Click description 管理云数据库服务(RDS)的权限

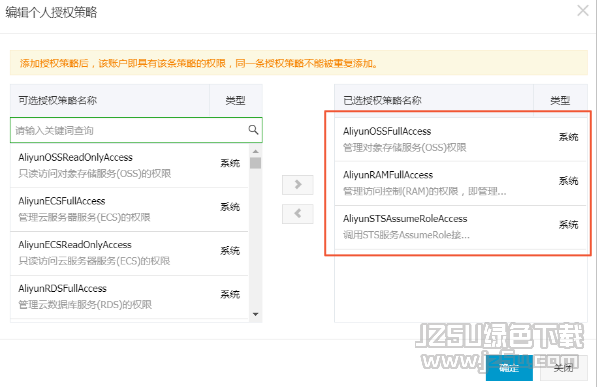coord(85,305)
